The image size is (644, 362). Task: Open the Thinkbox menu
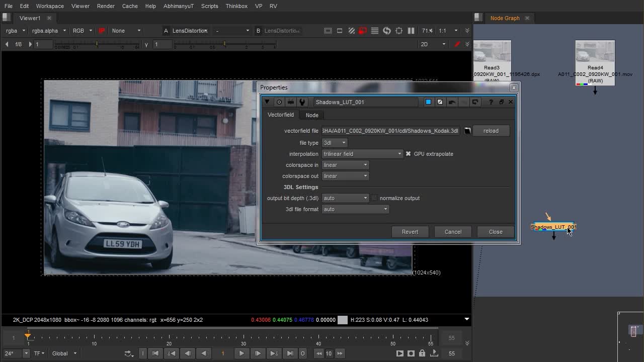point(236,6)
